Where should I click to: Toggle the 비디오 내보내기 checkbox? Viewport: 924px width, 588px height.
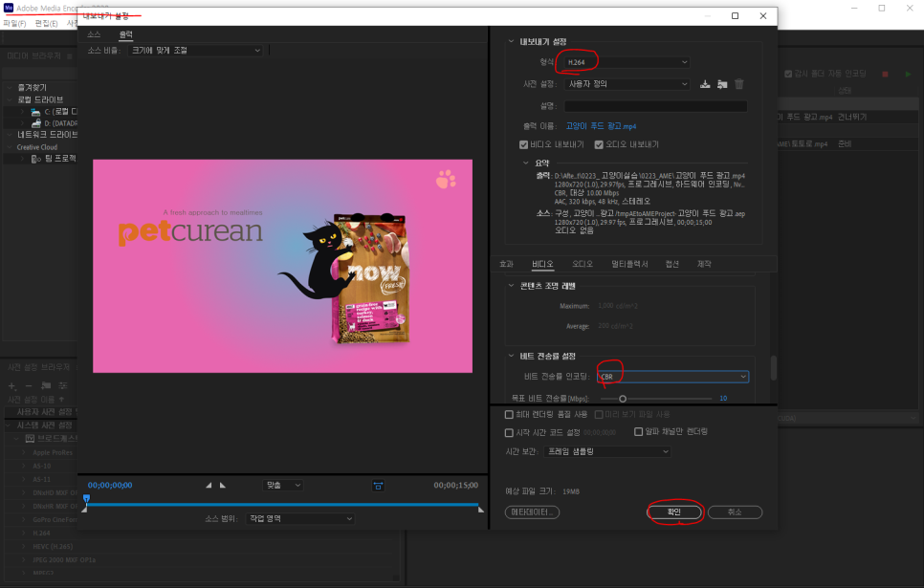coord(523,144)
